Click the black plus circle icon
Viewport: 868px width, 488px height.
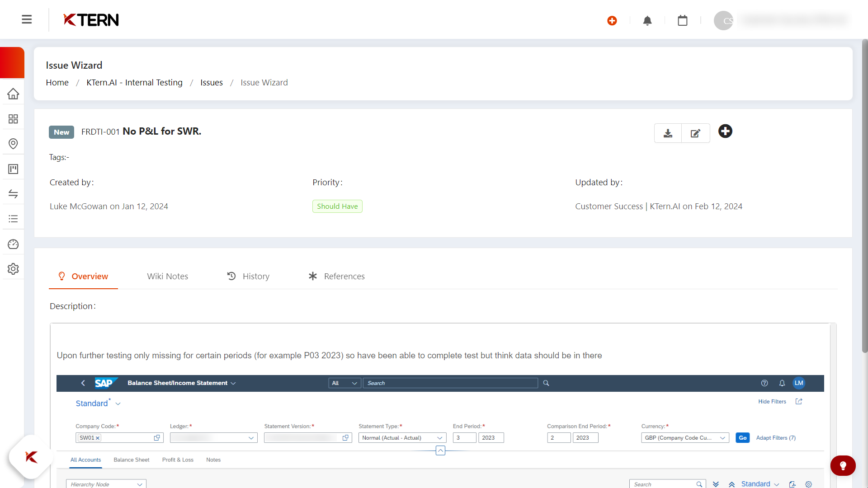pyautogui.click(x=725, y=131)
